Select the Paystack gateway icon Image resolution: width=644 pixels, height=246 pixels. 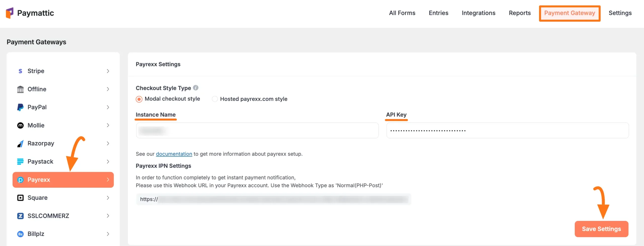(x=20, y=161)
